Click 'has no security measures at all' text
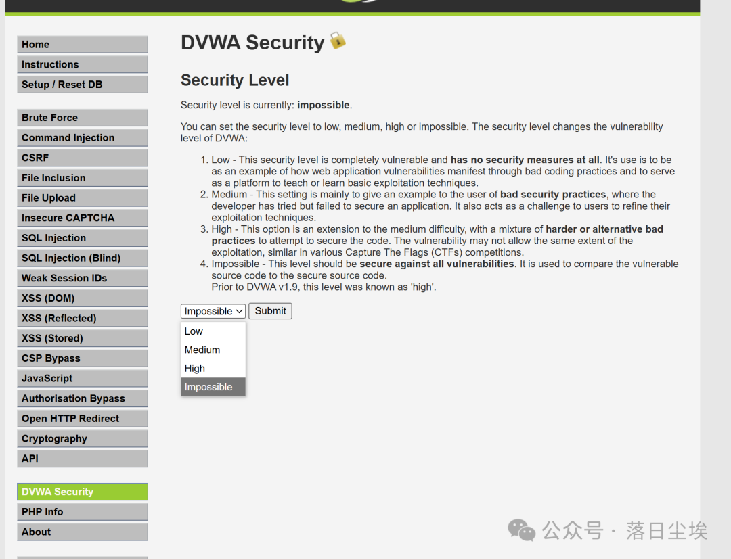This screenshot has height=560, width=731. [525, 160]
